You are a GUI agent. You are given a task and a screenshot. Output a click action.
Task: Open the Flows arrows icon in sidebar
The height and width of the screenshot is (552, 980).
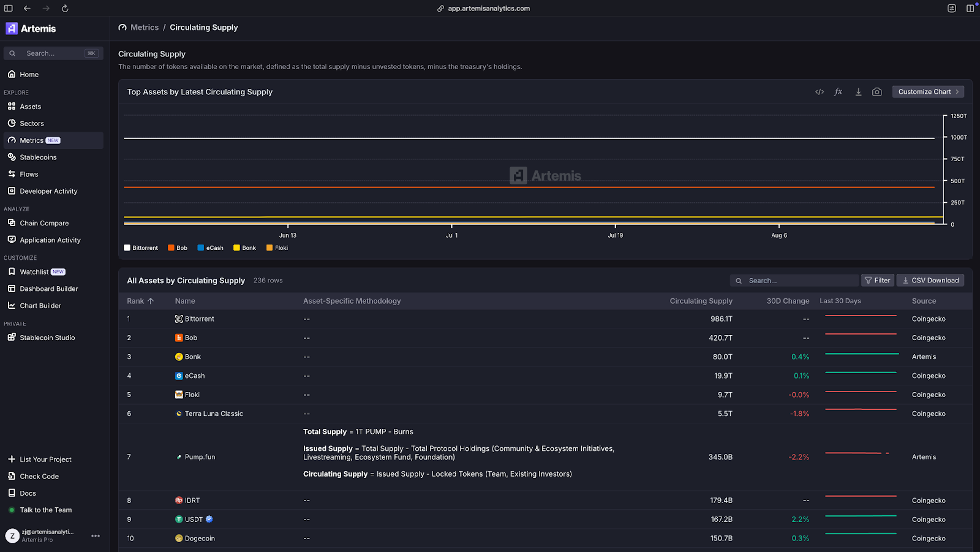(12, 174)
